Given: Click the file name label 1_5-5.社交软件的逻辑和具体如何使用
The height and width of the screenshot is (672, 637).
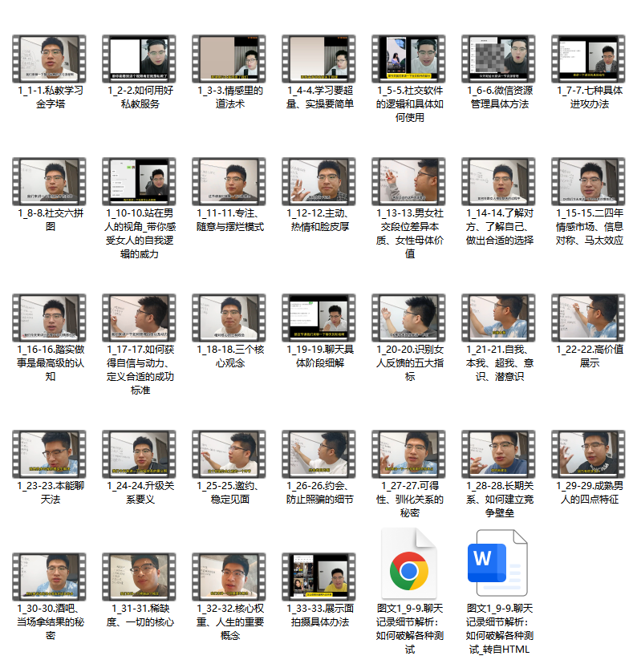Looking at the screenshot, I should [x=408, y=103].
